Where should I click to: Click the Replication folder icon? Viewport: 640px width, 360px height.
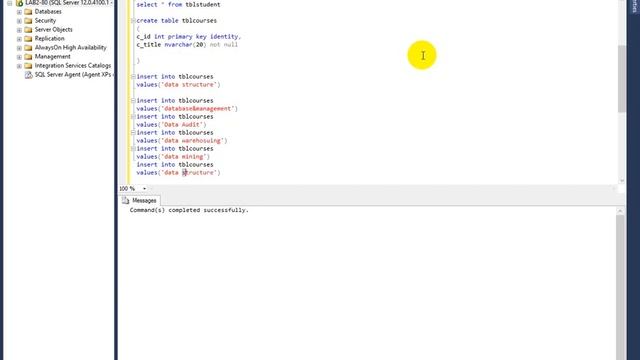tap(28, 39)
